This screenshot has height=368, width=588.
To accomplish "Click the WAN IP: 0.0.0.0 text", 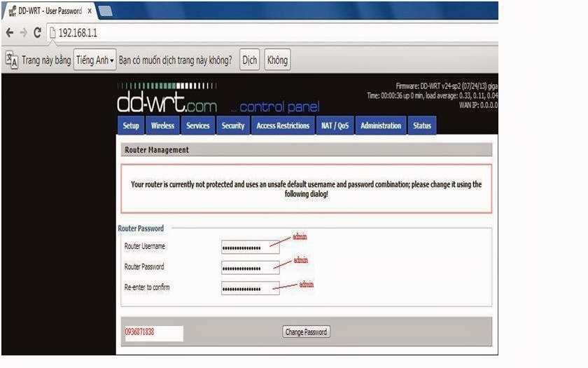I will pyautogui.click(x=479, y=105).
